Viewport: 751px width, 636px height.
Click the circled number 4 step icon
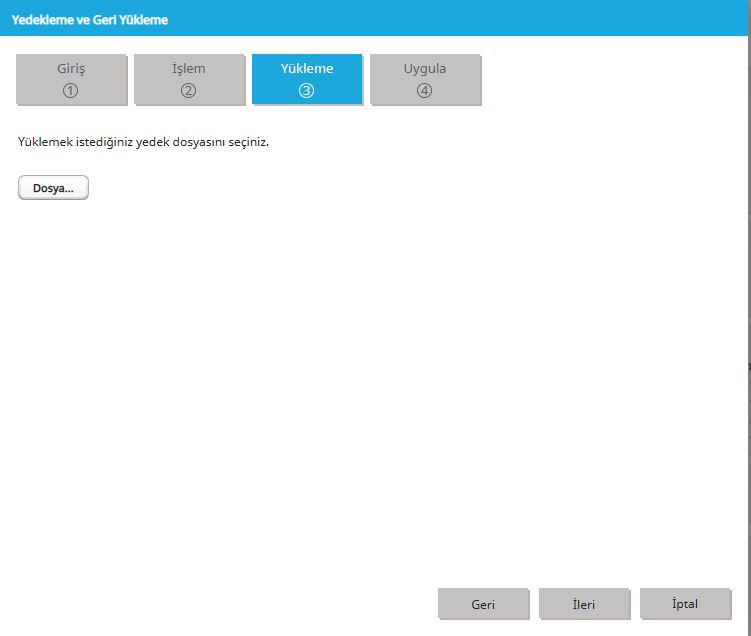(424, 91)
